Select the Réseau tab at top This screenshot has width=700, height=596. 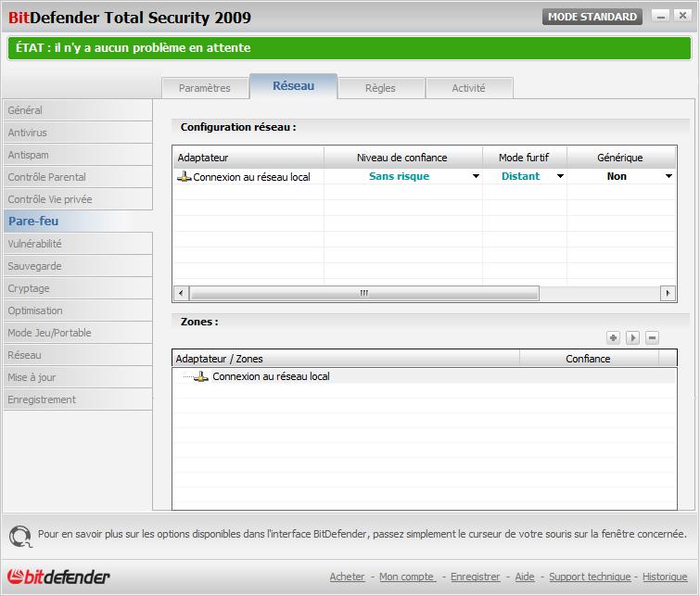pyautogui.click(x=293, y=85)
